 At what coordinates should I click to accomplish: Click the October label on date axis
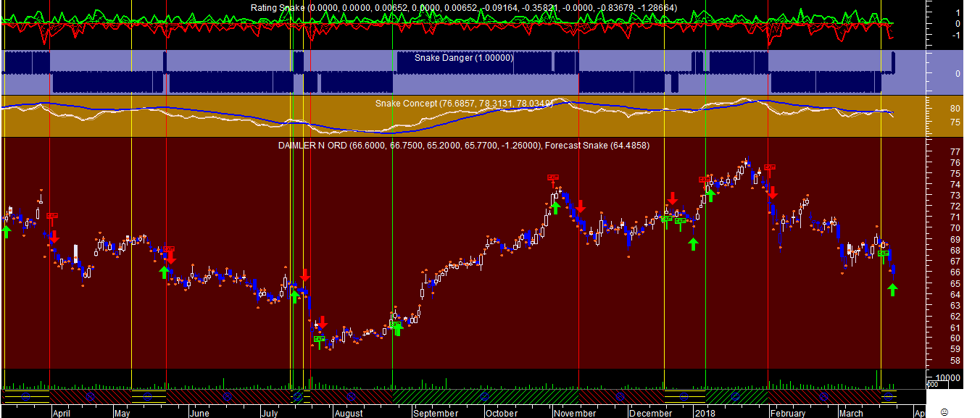[502, 414]
